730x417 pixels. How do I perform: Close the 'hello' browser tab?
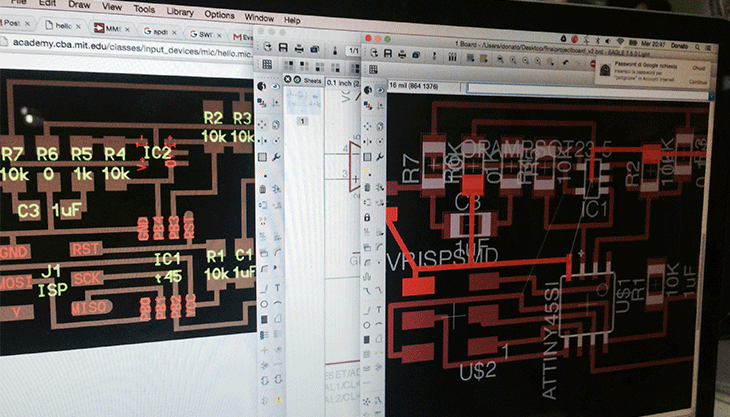click(x=78, y=27)
